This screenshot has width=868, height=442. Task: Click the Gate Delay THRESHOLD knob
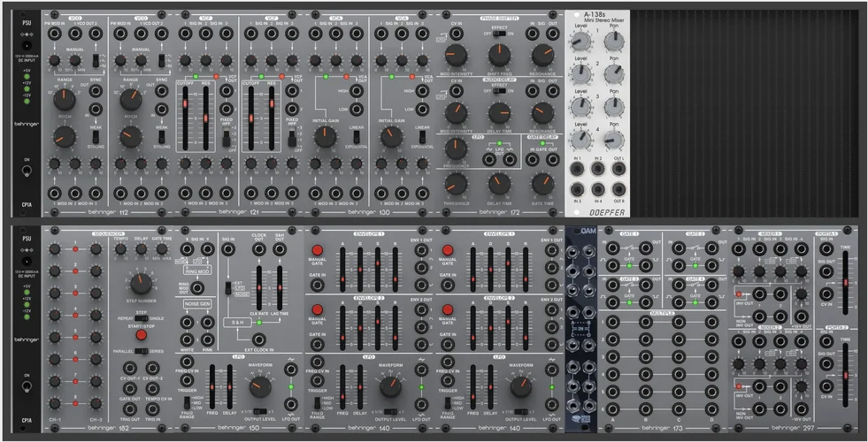click(457, 184)
